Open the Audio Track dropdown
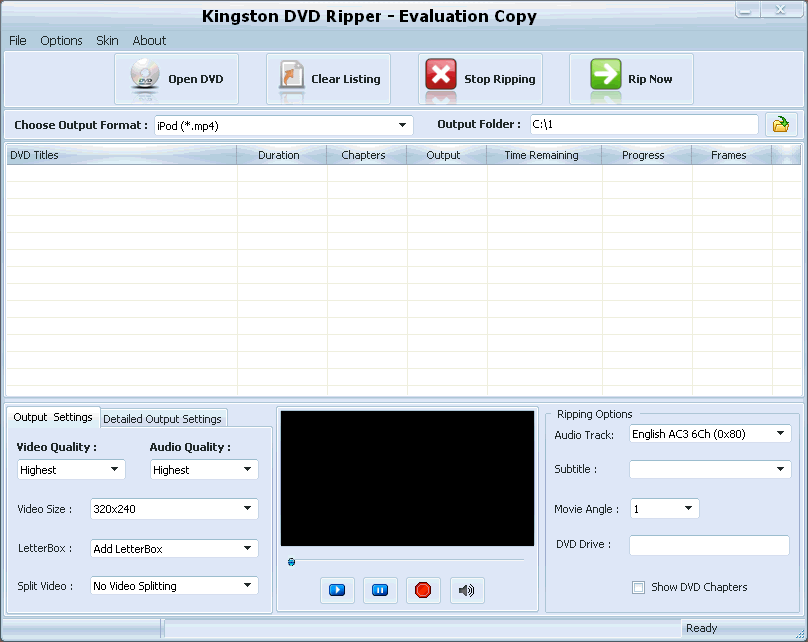The image size is (808, 642). coord(710,434)
